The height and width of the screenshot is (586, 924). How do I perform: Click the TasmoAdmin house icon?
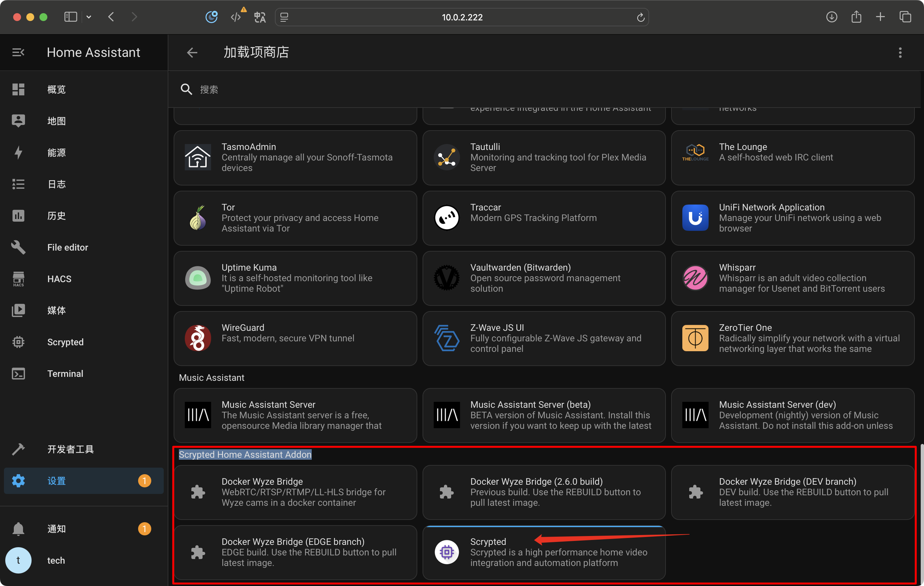pyautogui.click(x=198, y=157)
